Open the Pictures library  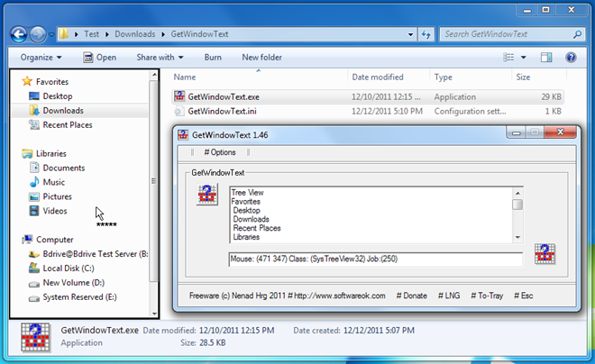(x=57, y=196)
